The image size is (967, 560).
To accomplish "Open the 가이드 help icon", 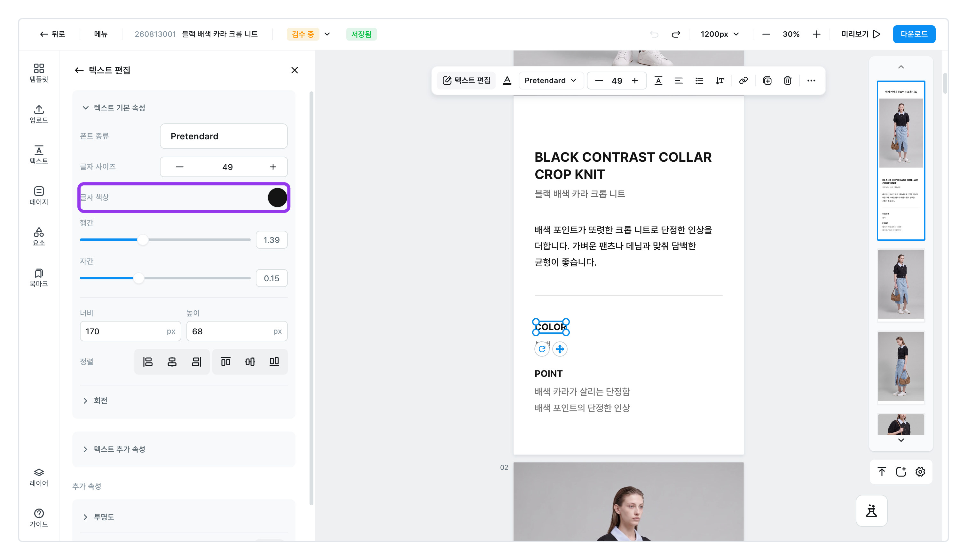I will coord(39,518).
